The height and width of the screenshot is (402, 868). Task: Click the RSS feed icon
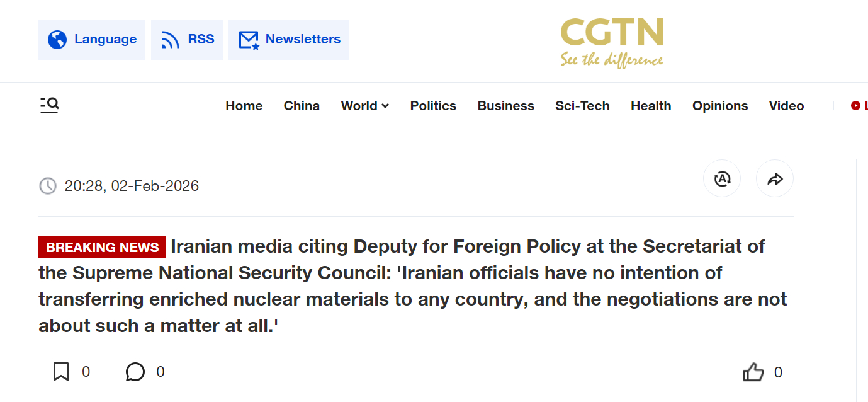click(x=170, y=39)
